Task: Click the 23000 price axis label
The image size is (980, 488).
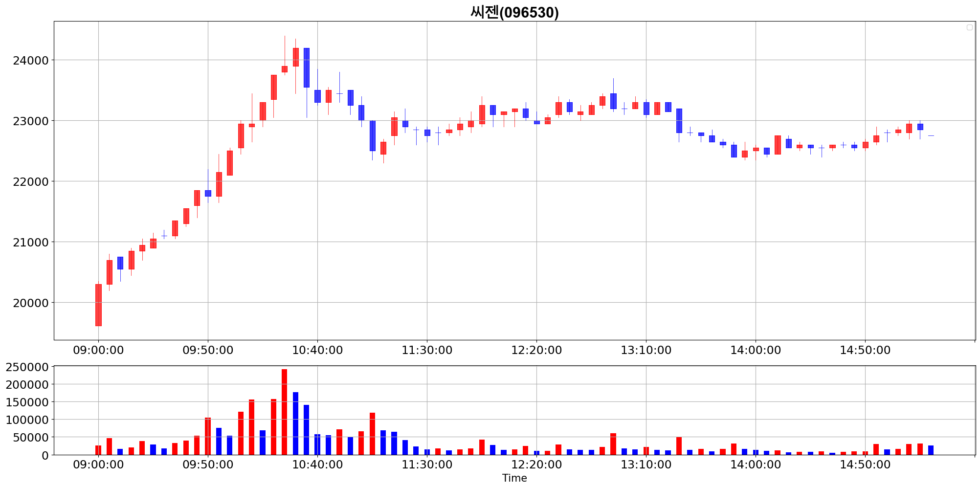Action: (31, 121)
